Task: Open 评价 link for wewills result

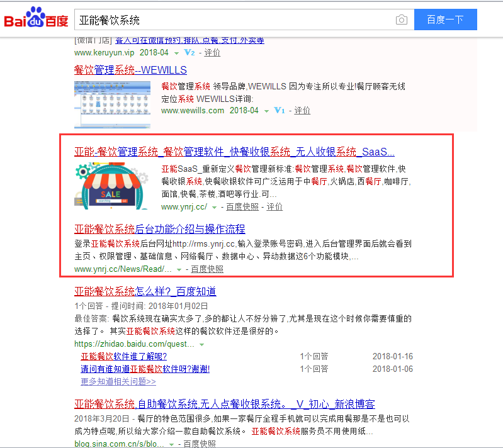Action: (x=302, y=111)
